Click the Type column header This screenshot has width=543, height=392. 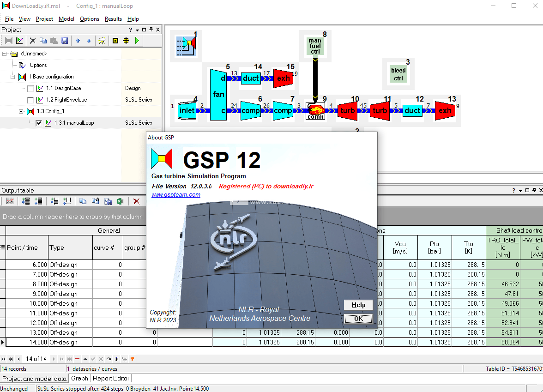(70, 247)
